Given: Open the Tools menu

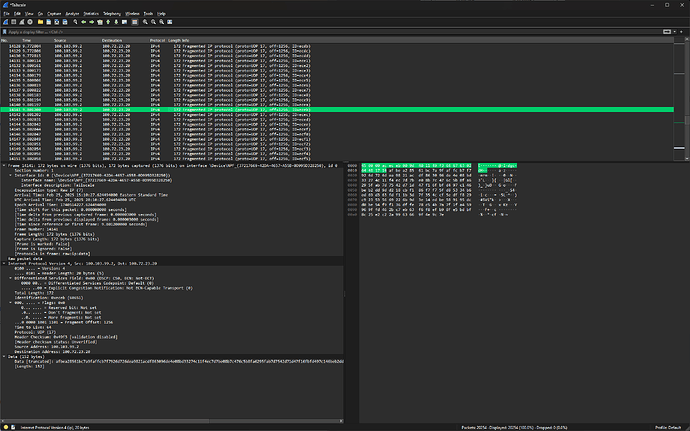Looking at the screenshot, I should [148, 14].
